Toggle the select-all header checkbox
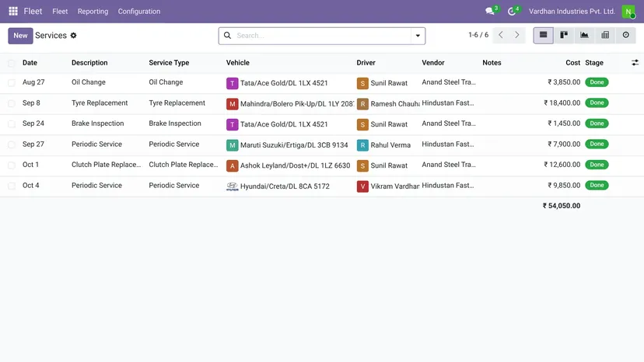644x362 pixels. coord(12,63)
